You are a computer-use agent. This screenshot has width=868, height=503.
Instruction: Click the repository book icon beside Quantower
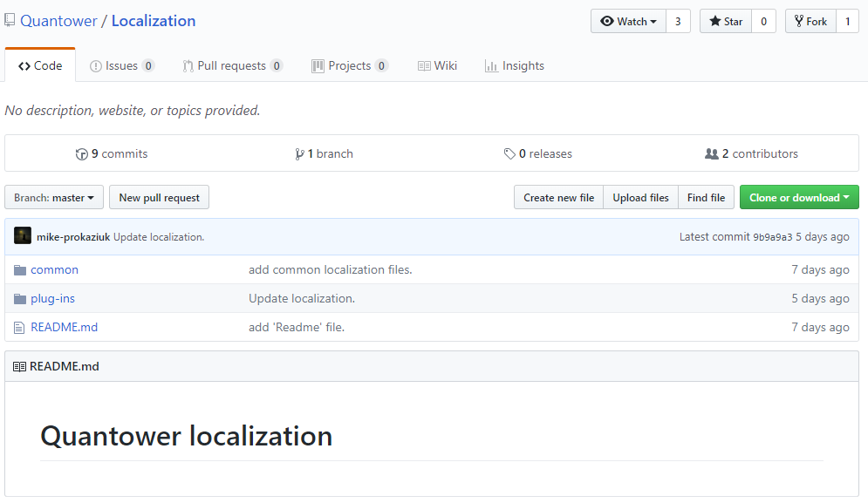click(10, 21)
